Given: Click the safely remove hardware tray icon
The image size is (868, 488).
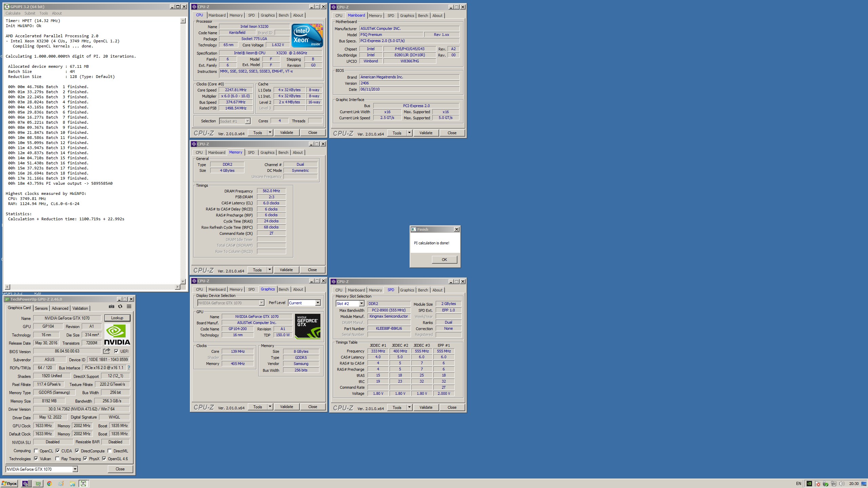Looking at the screenshot, I should 826,484.
